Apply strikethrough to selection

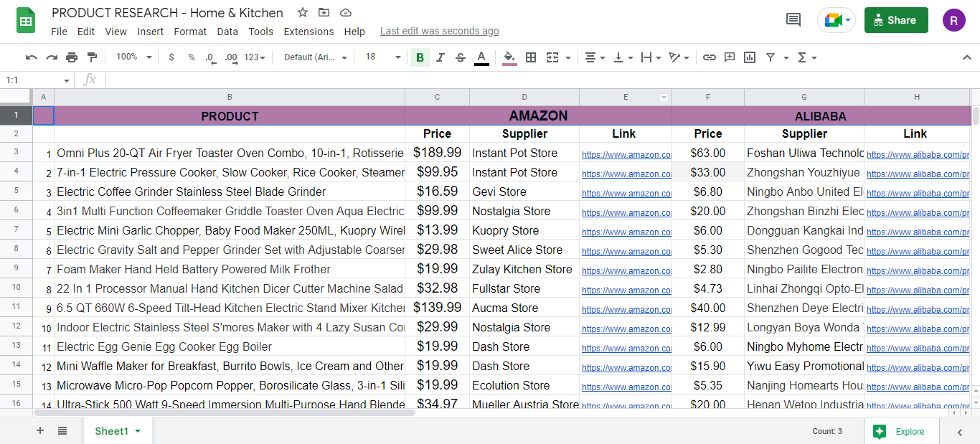(x=460, y=57)
